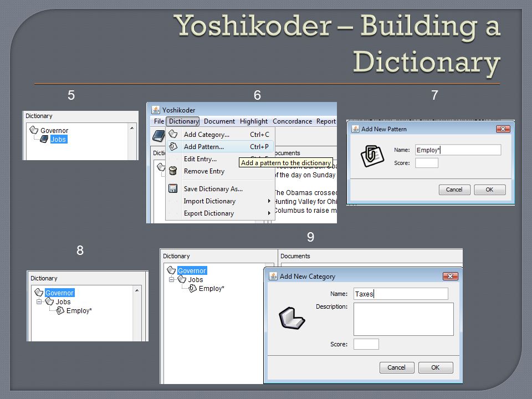Close the Add New Category dialog
532x399 pixels.
451,276
